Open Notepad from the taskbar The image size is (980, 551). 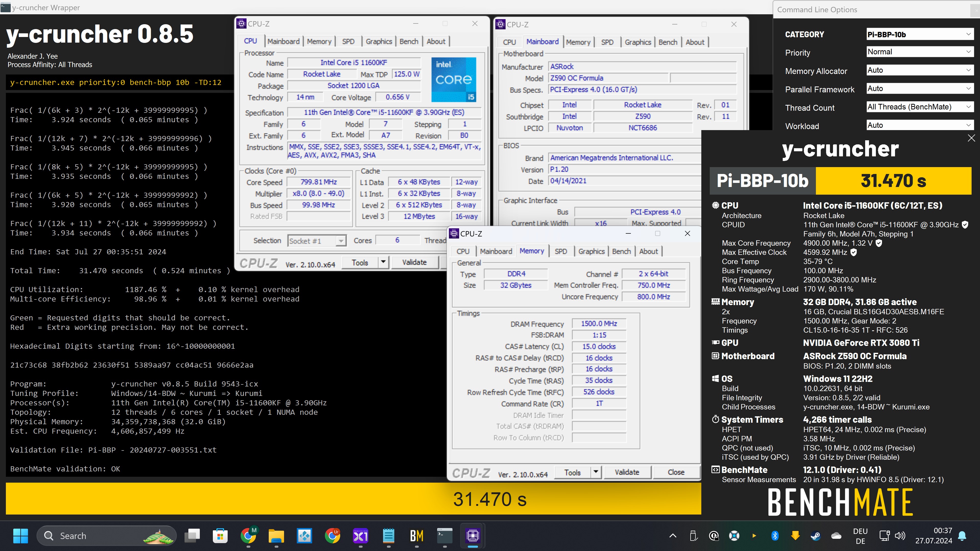388,536
